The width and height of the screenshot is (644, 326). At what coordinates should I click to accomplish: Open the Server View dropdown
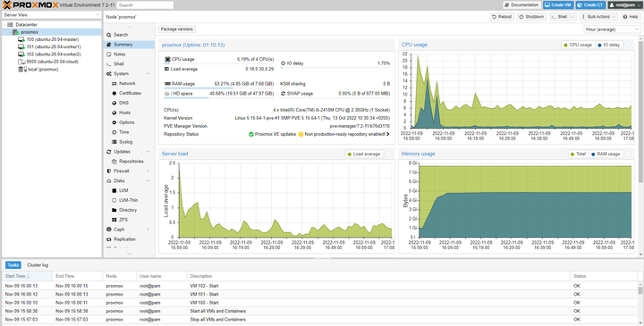coord(51,15)
